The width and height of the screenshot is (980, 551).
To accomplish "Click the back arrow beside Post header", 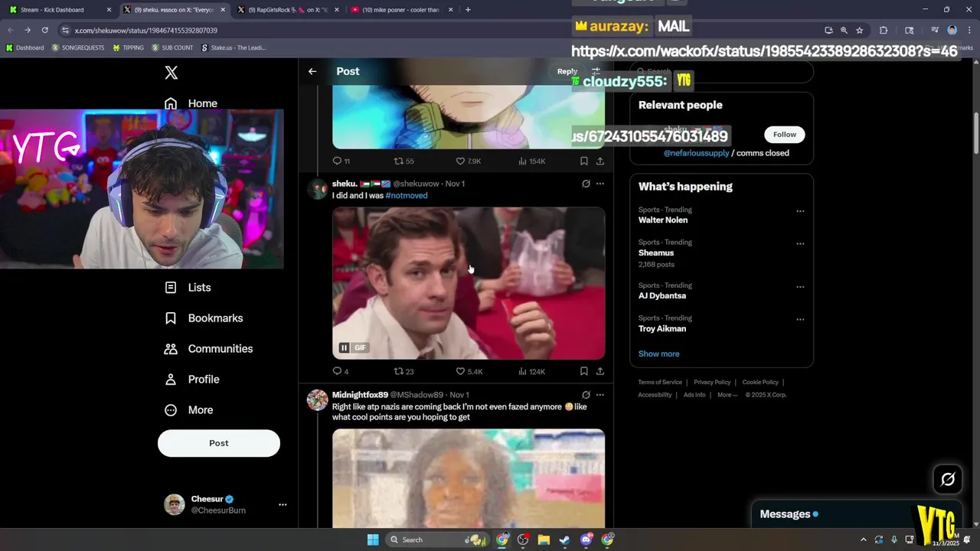I will (x=312, y=71).
